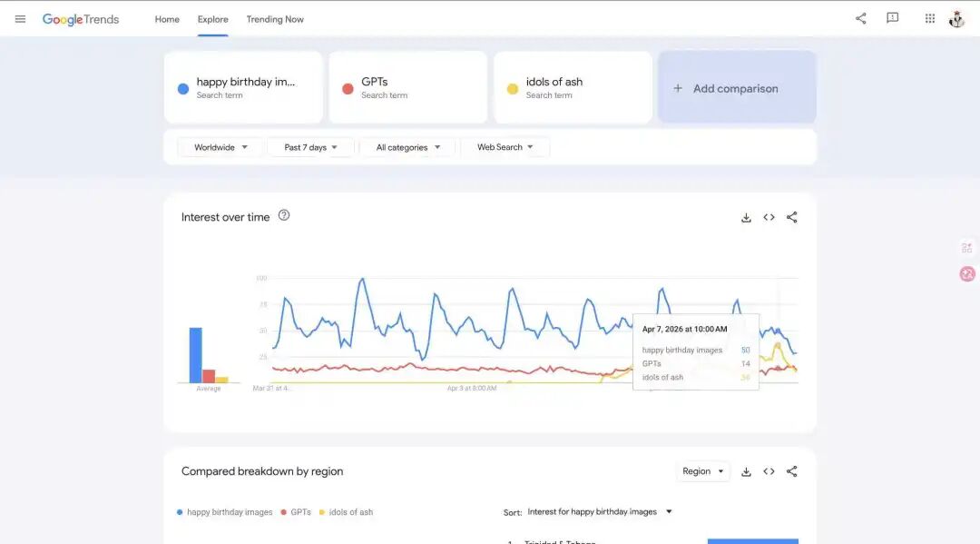Screen dimensions: 980x544
Task: Click the red average bar in chart
Action: tap(209, 376)
